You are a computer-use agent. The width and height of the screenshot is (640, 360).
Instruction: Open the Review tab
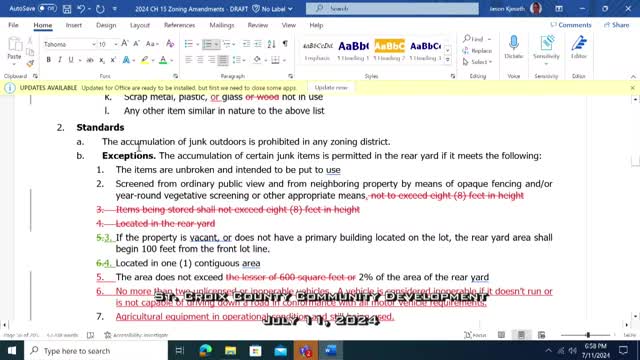(258, 25)
